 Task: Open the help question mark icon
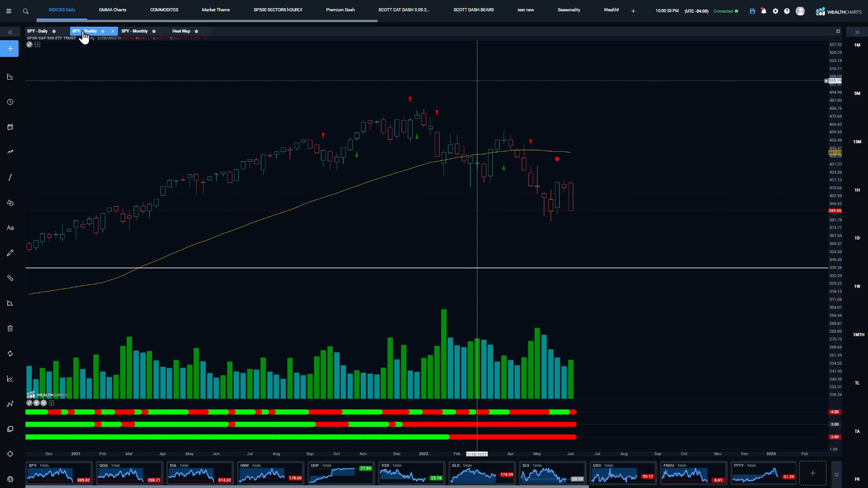(x=787, y=11)
